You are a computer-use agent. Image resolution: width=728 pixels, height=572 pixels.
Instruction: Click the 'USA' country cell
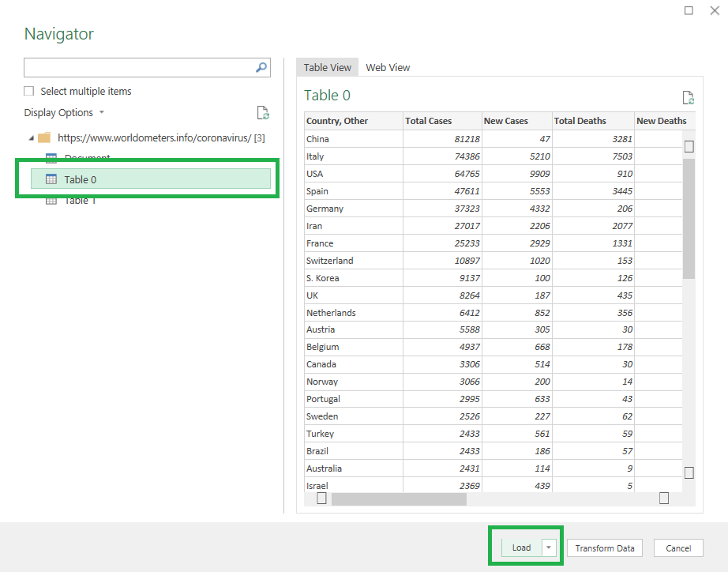coord(353,174)
